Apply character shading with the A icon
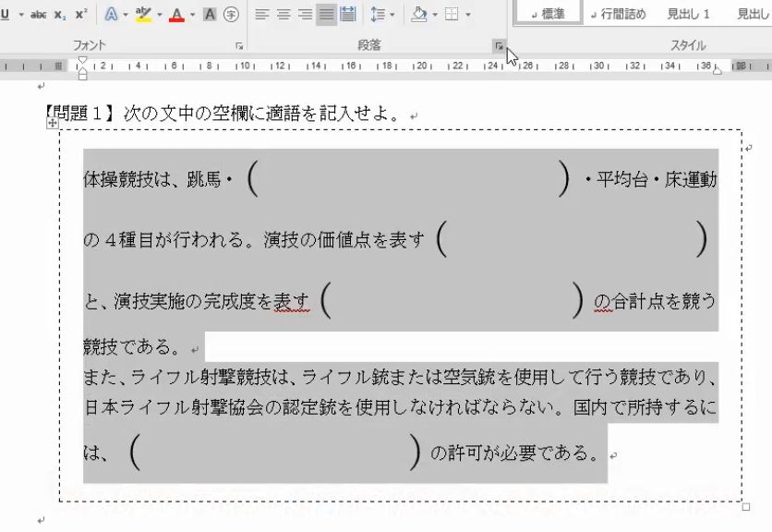Image resolution: width=772 pixels, height=532 pixels. click(x=208, y=14)
